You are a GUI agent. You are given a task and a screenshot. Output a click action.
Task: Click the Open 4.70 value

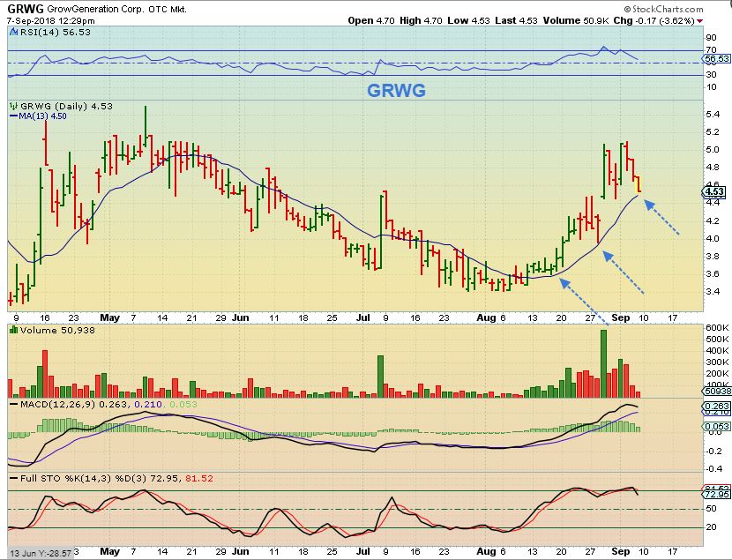click(371, 20)
